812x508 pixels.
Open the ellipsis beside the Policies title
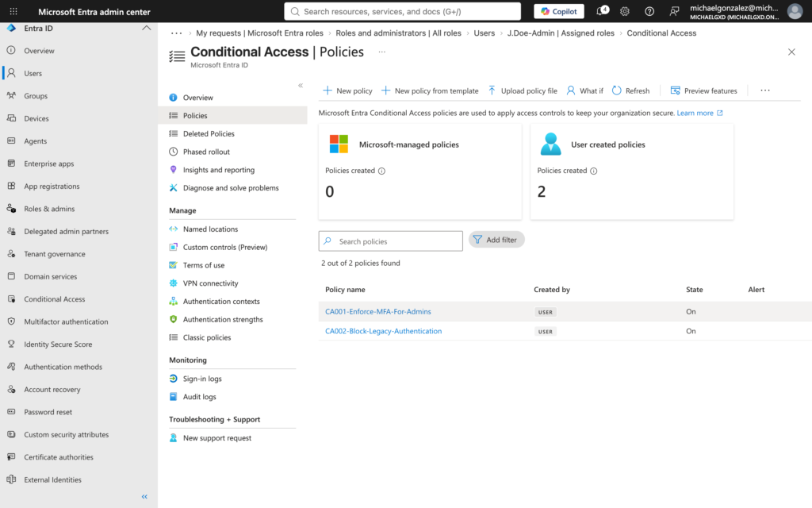381,52
